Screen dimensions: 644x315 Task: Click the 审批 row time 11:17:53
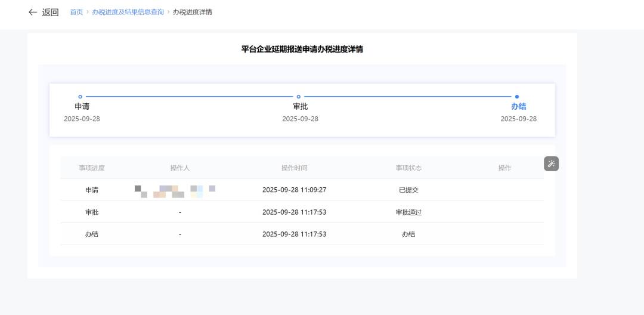click(x=294, y=212)
